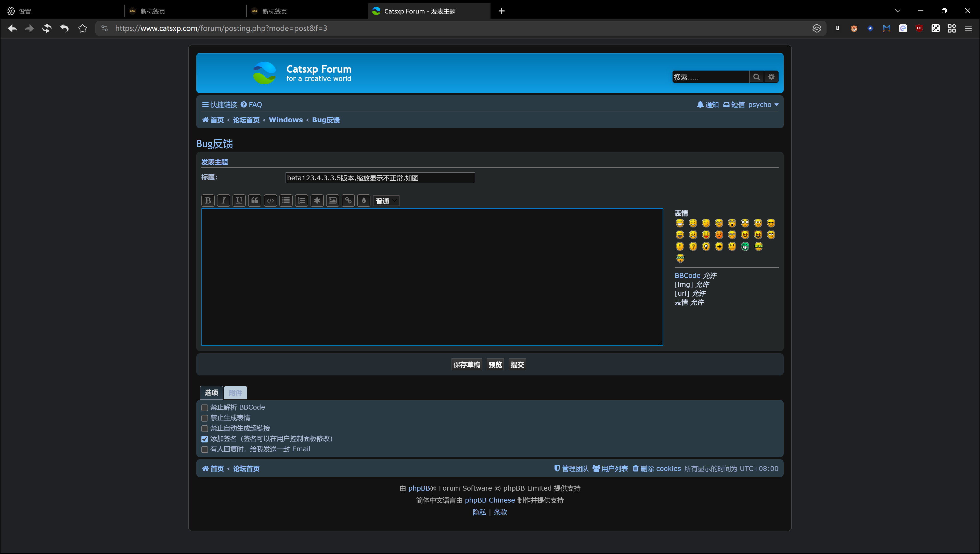
Task: Click the 保存草稿 save draft button
Action: (466, 364)
